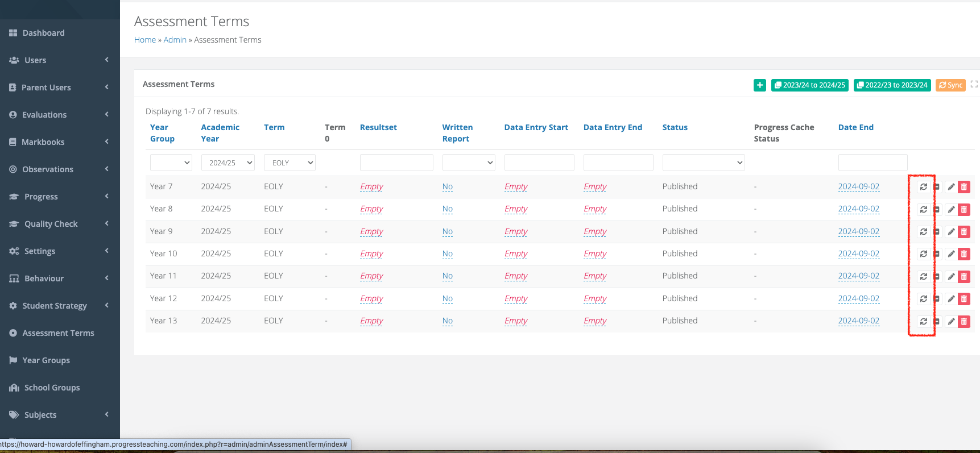Click the School Groups building icon
980x453 pixels.
click(14, 388)
